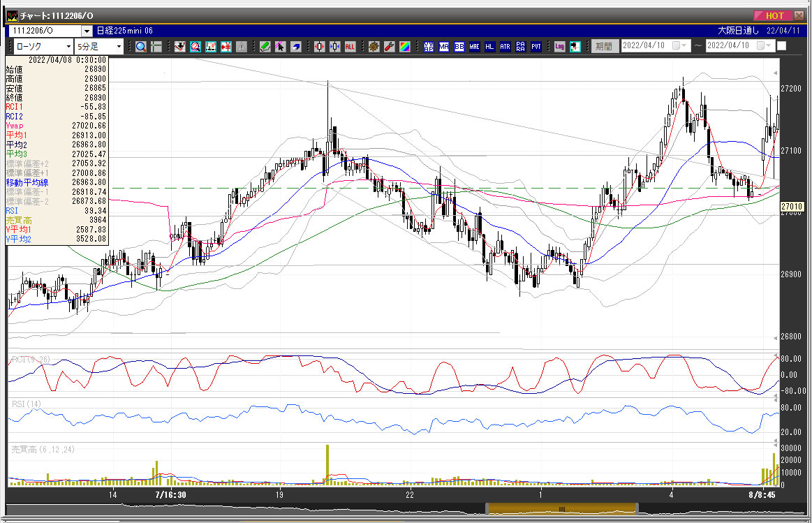
Task: Click the 日経225mini 06 instrument name
Action: pos(125,31)
